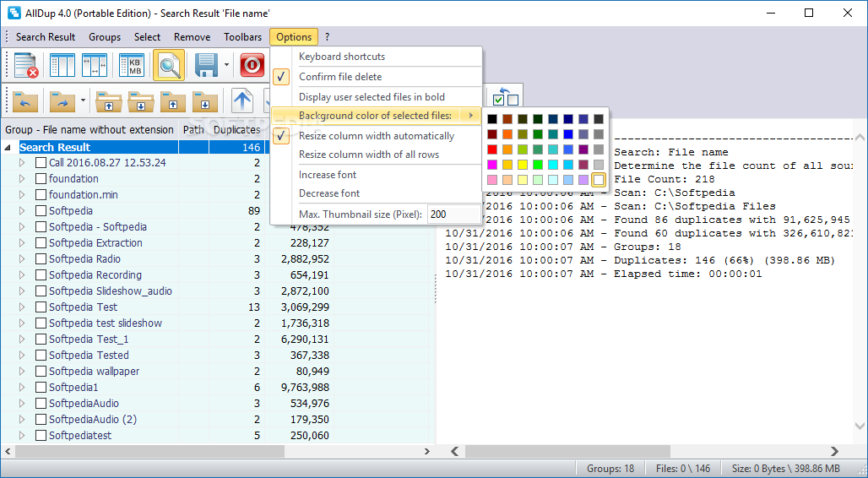Click the red power button icon
This screenshot has height=478, width=868.
click(x=252, y=65)
